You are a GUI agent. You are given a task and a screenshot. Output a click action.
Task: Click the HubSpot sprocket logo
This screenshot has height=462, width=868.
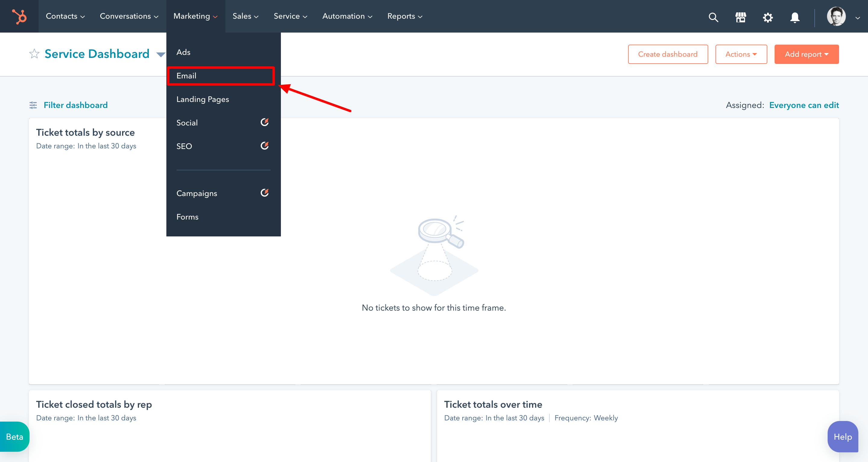pyautogui.click(x=19, y=16)
